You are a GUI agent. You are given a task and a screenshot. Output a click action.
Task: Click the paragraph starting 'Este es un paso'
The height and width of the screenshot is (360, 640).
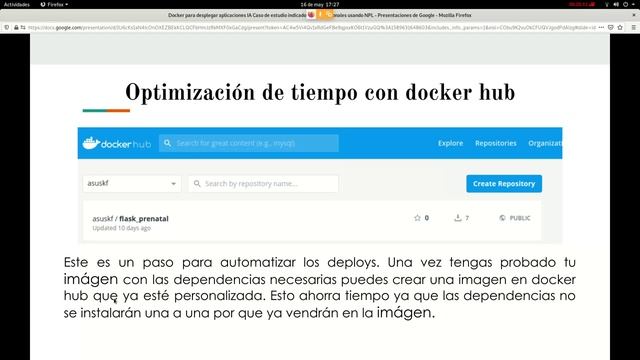point(320,287)
